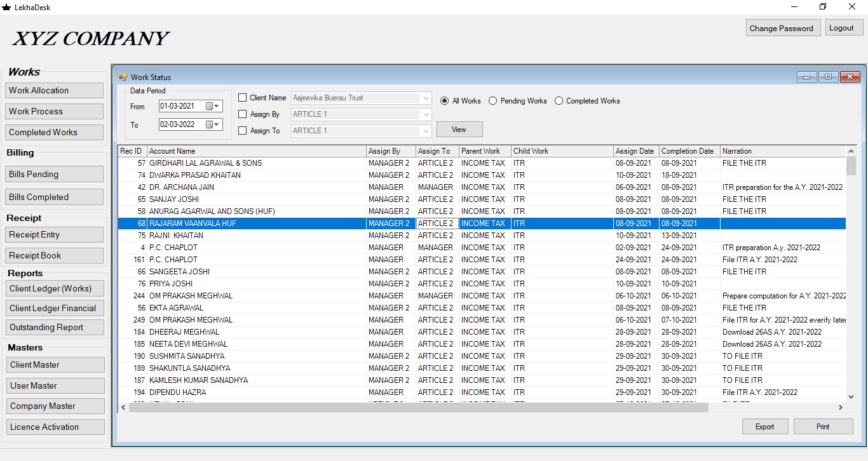The image size is (868, 461).
Task: Restore the Work Status inner window
Action: click(827, 77)
